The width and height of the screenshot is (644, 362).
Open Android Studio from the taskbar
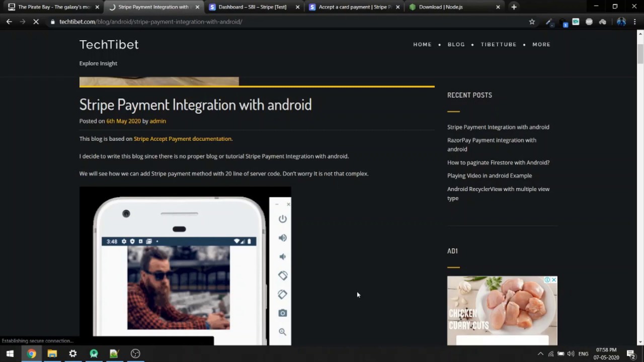[94, 354]
